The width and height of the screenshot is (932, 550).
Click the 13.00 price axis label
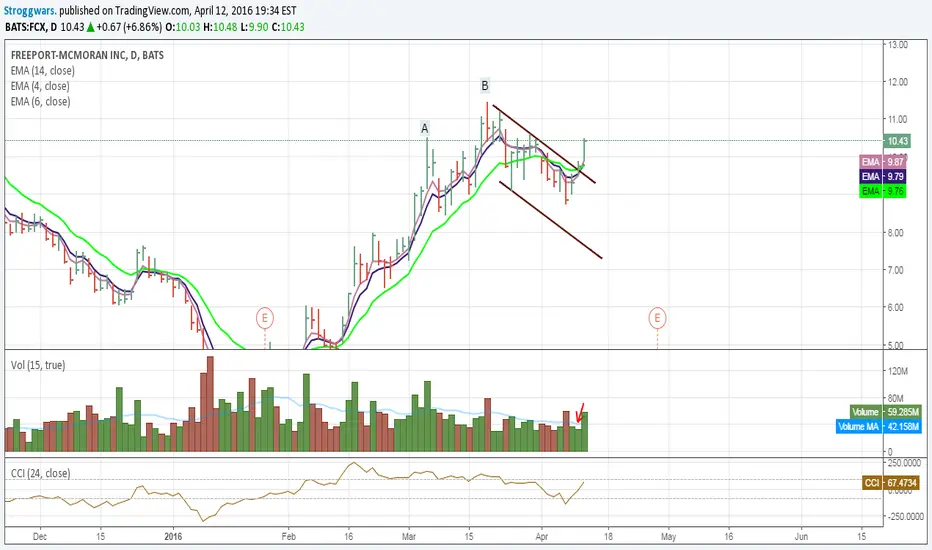coord(898,45)
